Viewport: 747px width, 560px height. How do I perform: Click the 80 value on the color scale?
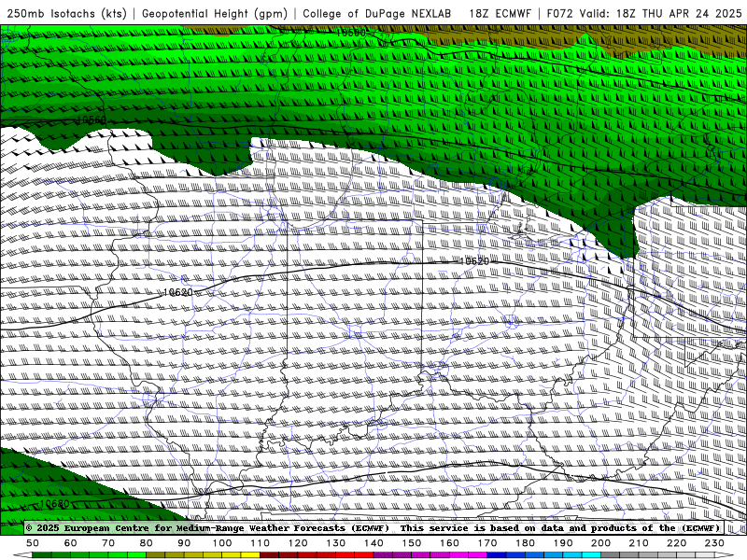pyautogui.click(x=147, y=543)
